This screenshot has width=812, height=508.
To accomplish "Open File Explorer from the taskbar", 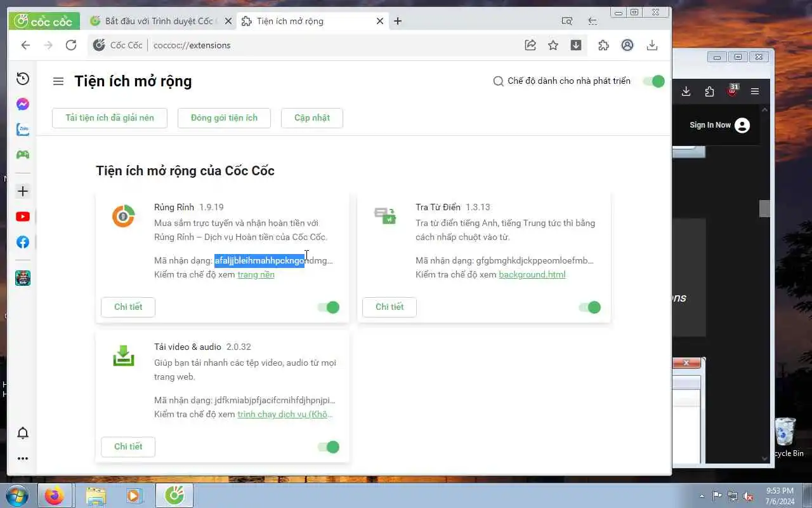I will 96,495.
